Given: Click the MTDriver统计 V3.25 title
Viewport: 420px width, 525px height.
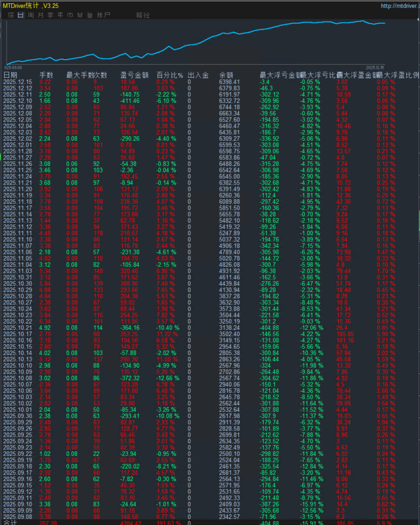Looking at the screenshot, I should tap(30, 6).
